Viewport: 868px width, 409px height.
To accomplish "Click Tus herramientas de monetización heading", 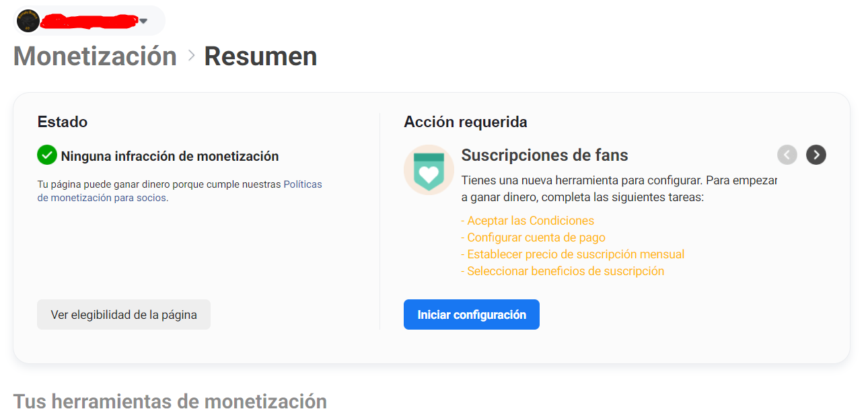I will 170,400.
